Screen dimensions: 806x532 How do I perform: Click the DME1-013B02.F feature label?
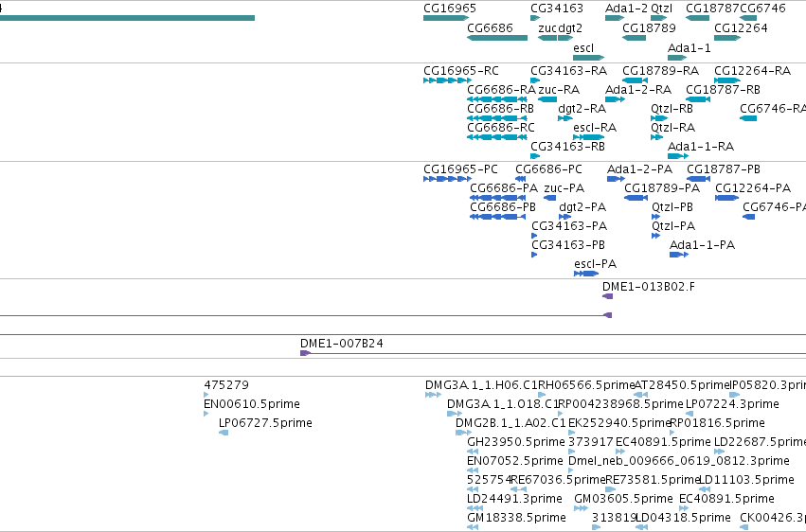click(x=649, y=287)
